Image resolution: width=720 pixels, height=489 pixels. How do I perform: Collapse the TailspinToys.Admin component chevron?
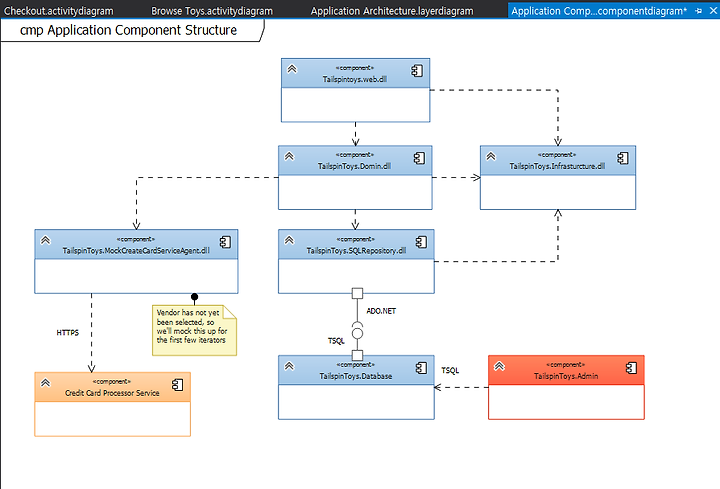pos(499,366)
